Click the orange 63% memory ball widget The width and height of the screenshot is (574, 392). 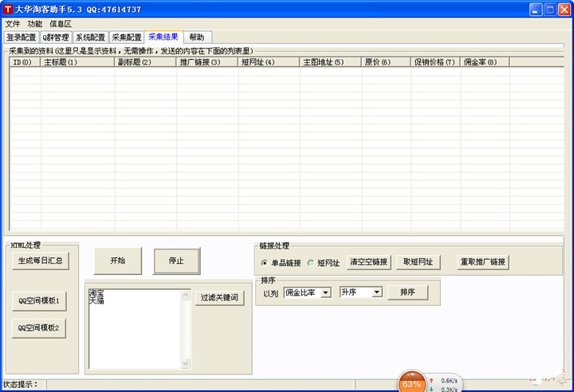point(412,382)
